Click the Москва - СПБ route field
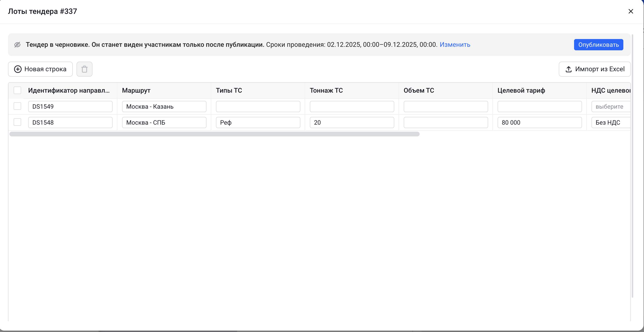The height and width of the screenshot is (332, 644). [164, 123]
